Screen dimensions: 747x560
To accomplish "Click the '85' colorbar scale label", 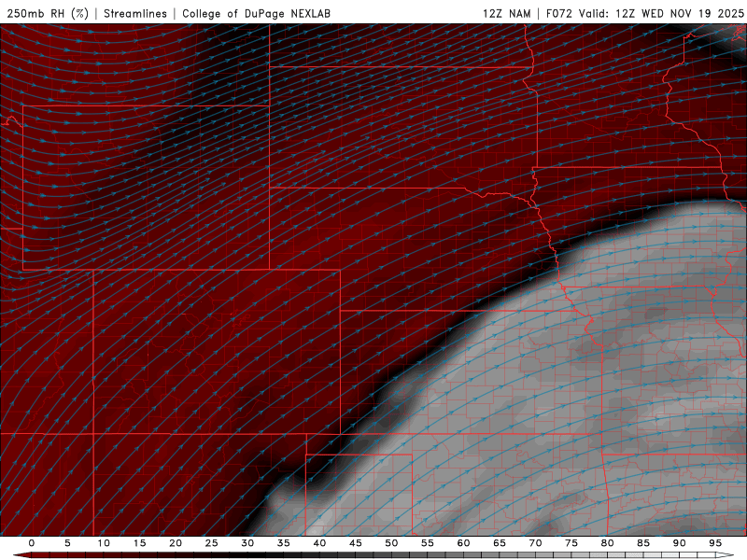I will click(x=643, y=543).
